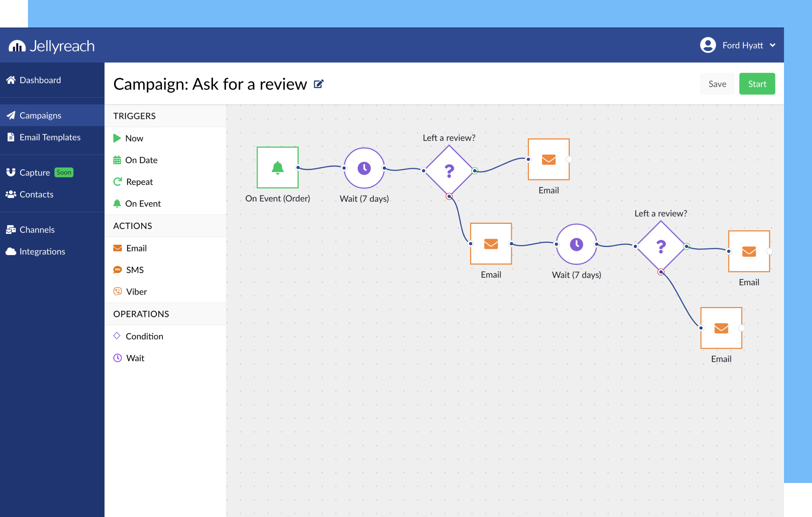The height and width of the screenshot is (517, 812).
Task: Select the first Left a review? condition node
Action: pos(449,170)
